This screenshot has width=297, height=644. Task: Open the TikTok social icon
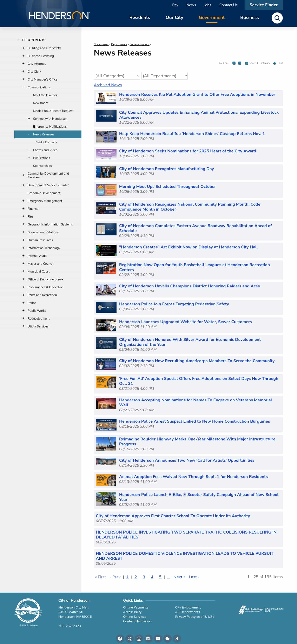pos(177,638)
